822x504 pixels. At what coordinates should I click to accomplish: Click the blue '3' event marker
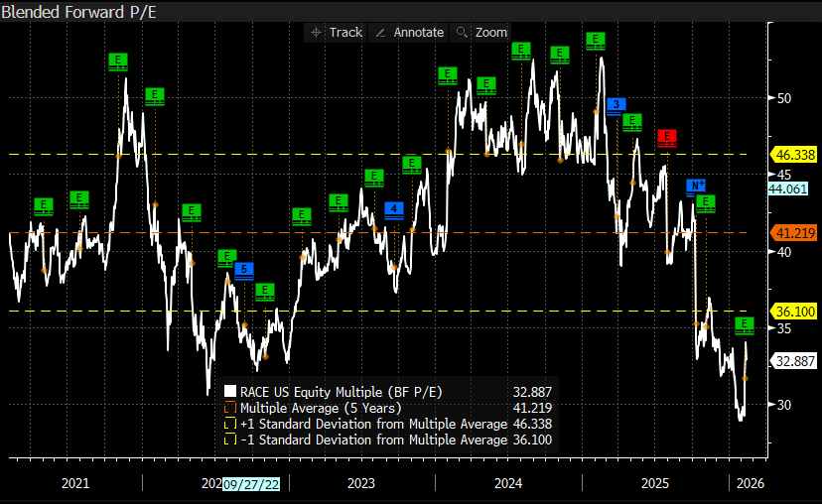[616, 105]
